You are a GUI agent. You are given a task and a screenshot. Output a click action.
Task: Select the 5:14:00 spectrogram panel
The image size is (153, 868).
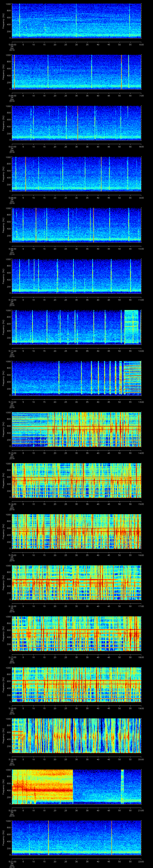77,480
